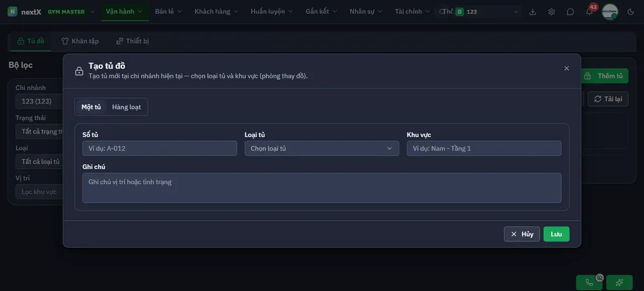The width and height of the screenshot is (644, 291).
Task: Expand the Nhân sự menu
Action: [366, 12]
